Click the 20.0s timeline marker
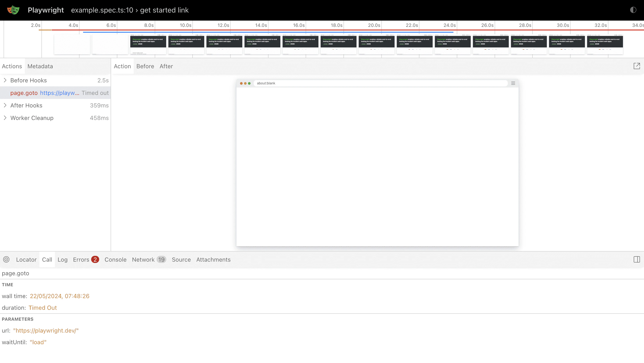Image resolution: width=644 pixels, height=363 pixels. [374, 25]
